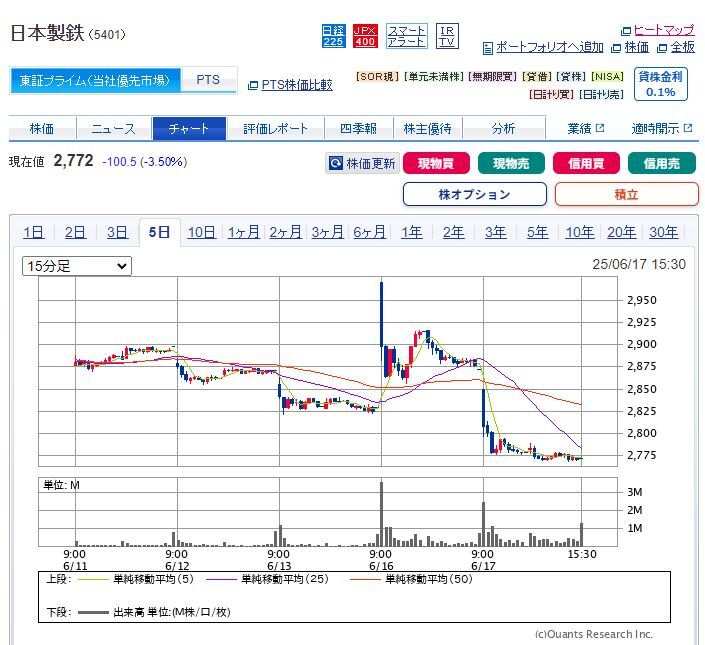Select the 2日 chart period
Viewport: 705px width, 645px height.
(x=76, y=232)
